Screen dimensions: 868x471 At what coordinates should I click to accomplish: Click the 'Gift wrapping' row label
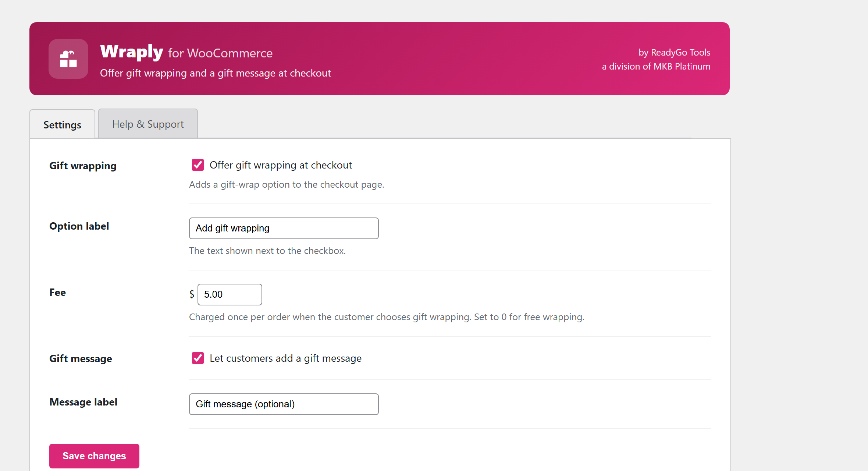[x=83, y=166]
